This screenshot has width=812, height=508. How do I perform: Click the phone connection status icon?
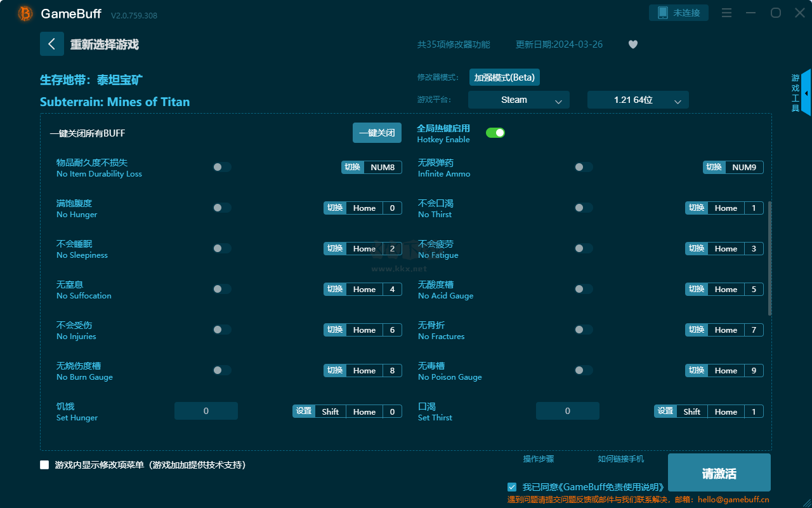click(662, 13)
